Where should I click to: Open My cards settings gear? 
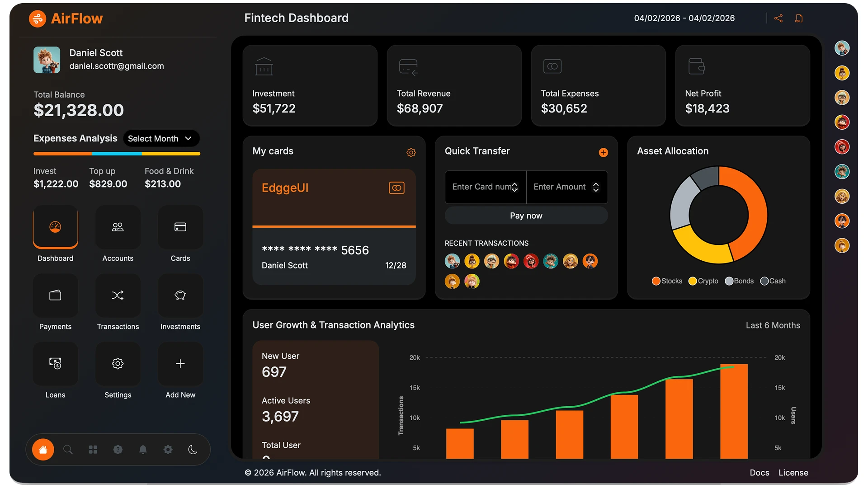tap(411, 153)
